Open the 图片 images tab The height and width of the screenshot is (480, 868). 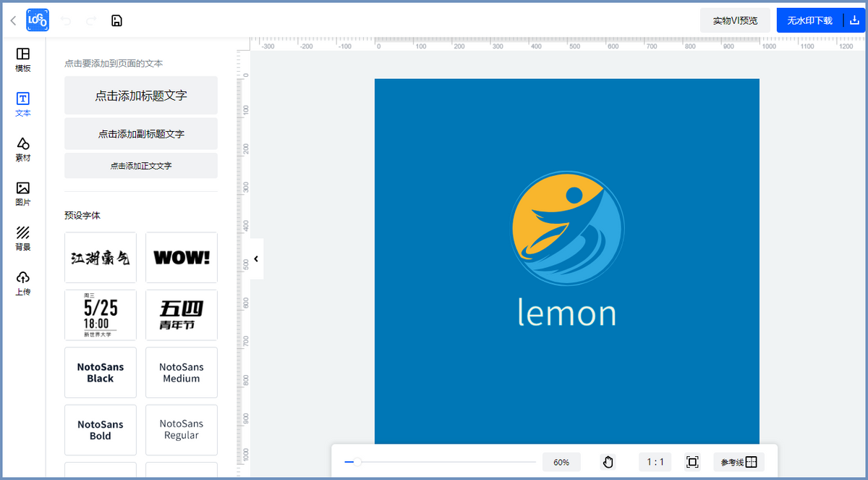pos(23,194)
